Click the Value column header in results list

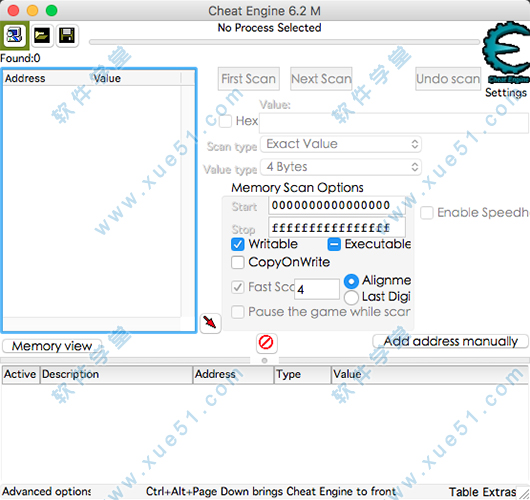point(136,78)
